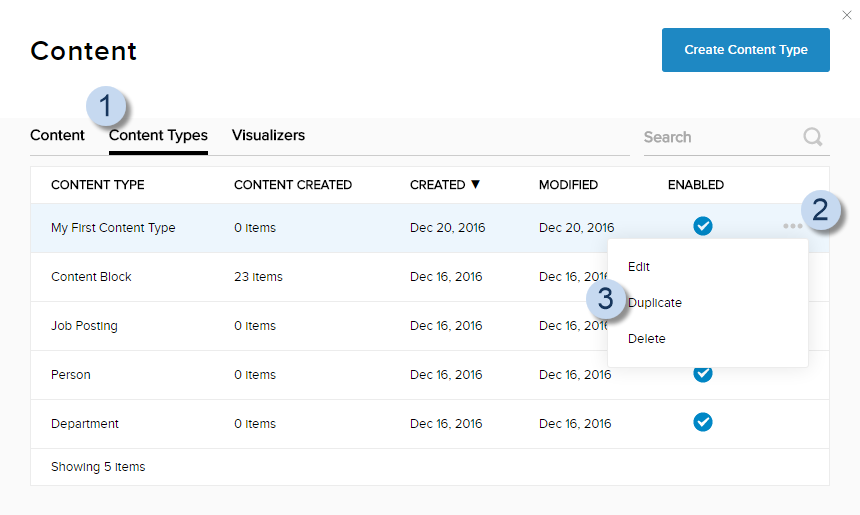The width and height of the screenshot is (860, 515).
Task: Choose Edit from the context menu
Action: (639, 267)
